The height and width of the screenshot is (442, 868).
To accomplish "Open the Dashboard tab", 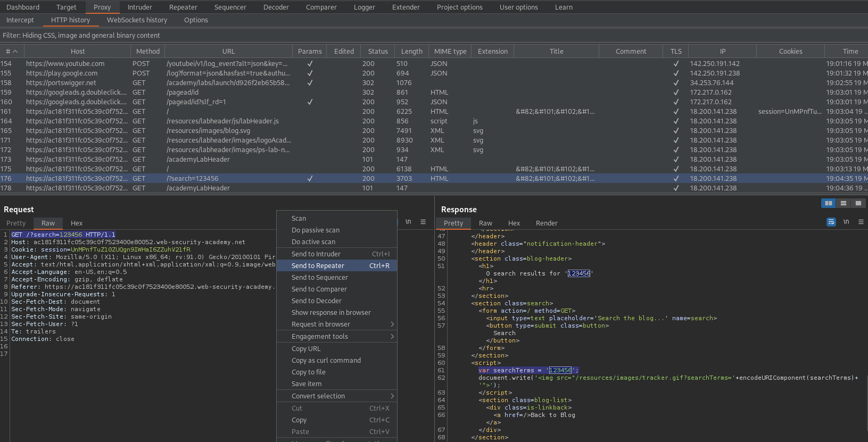I will coord(23,7).
